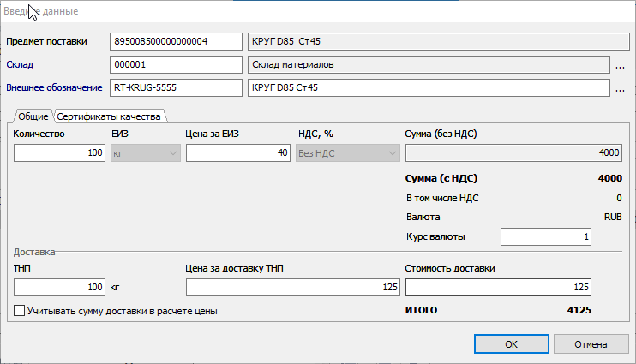
Task: Click the Отмена button
Action: coord(591,343)
